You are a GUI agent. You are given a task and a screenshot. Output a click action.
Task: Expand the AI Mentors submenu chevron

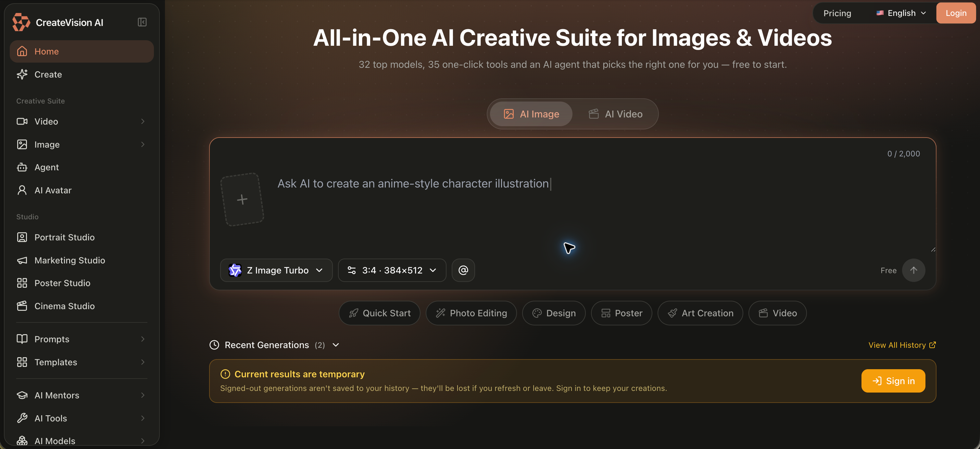tap(143, 395)
